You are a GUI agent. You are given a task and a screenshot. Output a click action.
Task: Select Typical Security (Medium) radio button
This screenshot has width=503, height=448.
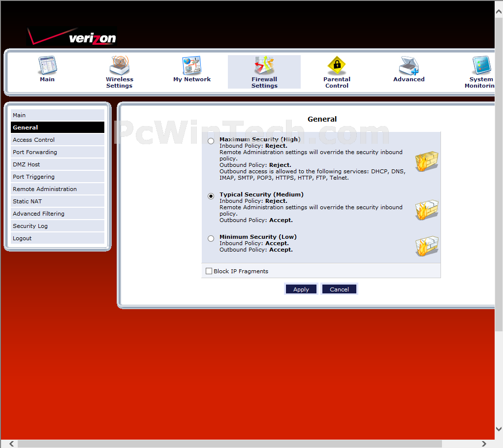coord(211,196)
